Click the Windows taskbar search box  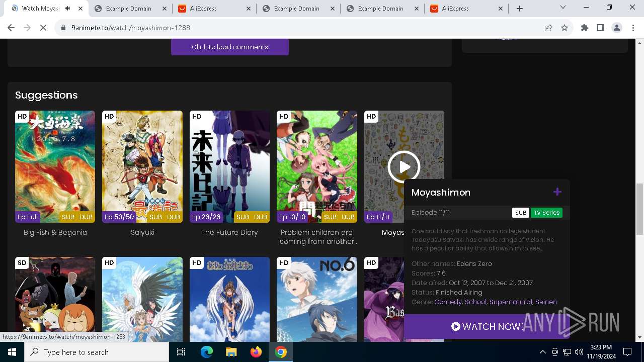coord(97,352)
